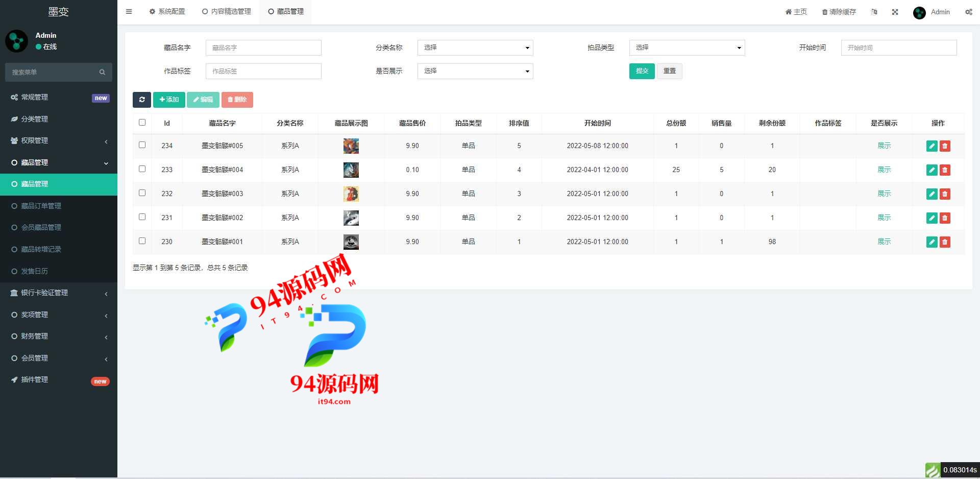
Task: Open thumbnail image for 墨变骷髅#005
Action: click(351, 146)
